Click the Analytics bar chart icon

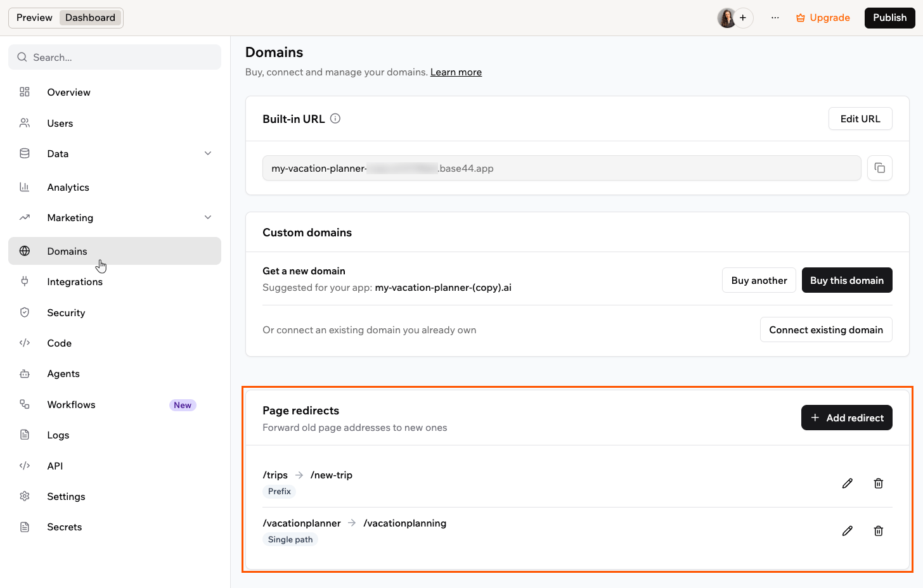[x=25, y=187]
